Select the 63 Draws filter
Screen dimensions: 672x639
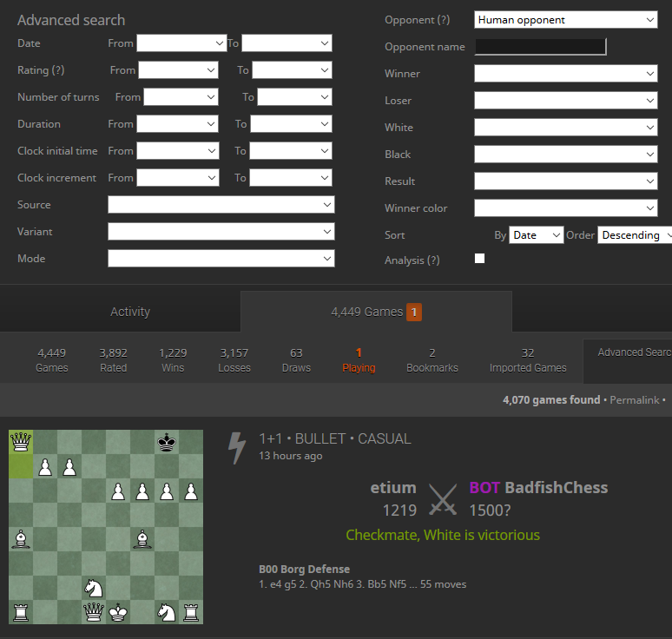coord(296,360)
